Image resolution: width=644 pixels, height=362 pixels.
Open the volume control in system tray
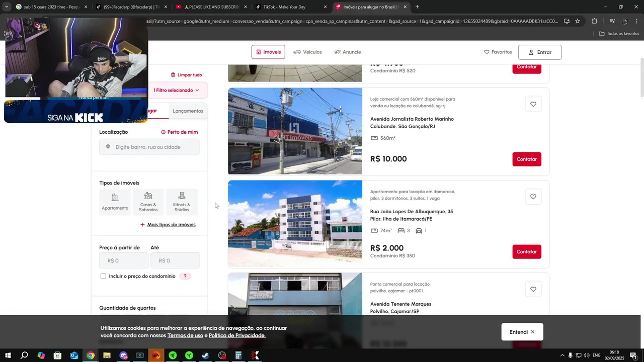coord(587,355)
